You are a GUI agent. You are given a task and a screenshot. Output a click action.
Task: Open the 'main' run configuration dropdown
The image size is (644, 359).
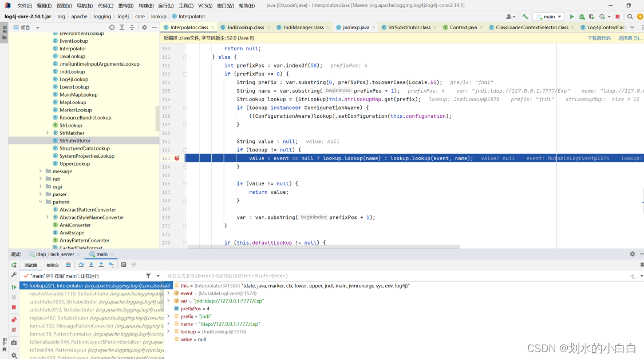(x=549, y=17)
